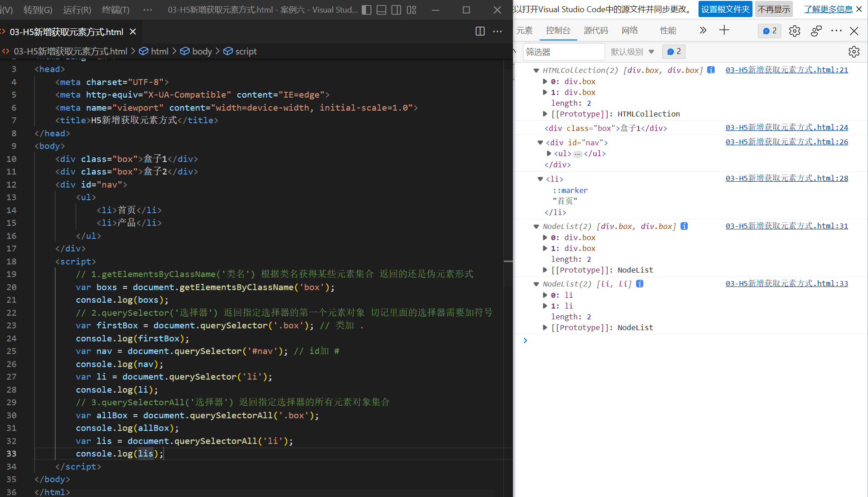The height and width of the screenshot is (497, 868).
Task: Expand the ul node inside nav div
Action: click(x=549, y=153)
